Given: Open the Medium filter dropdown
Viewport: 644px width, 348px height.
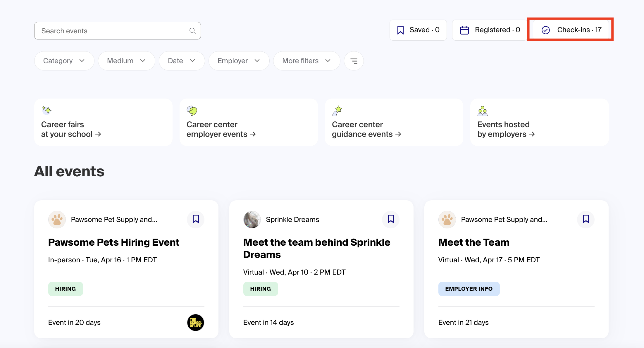Looking at the screenshot, I should [126, 61].
